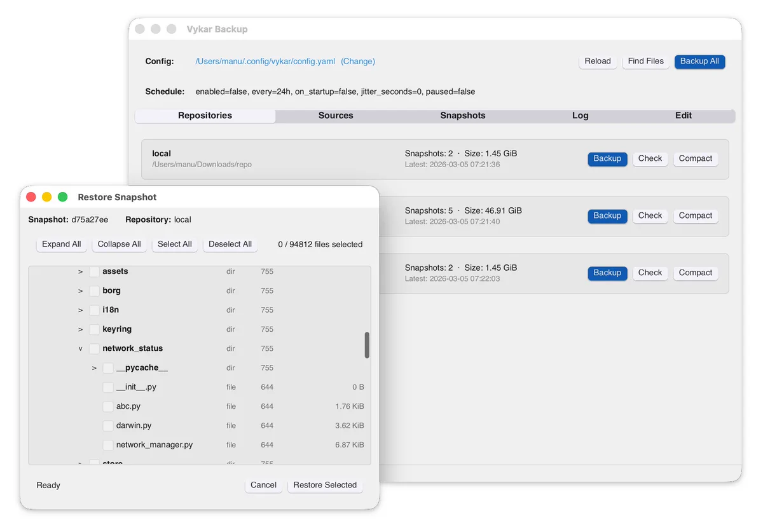This screenshot has width=763, height=532.
Task: Click the Select All button
Action: (175, 244)
